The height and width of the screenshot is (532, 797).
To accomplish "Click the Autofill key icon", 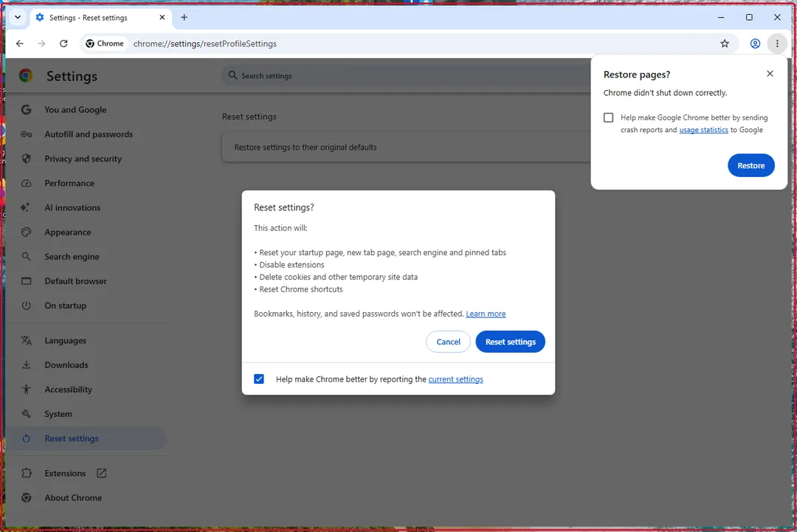I will tap(26, 134).
